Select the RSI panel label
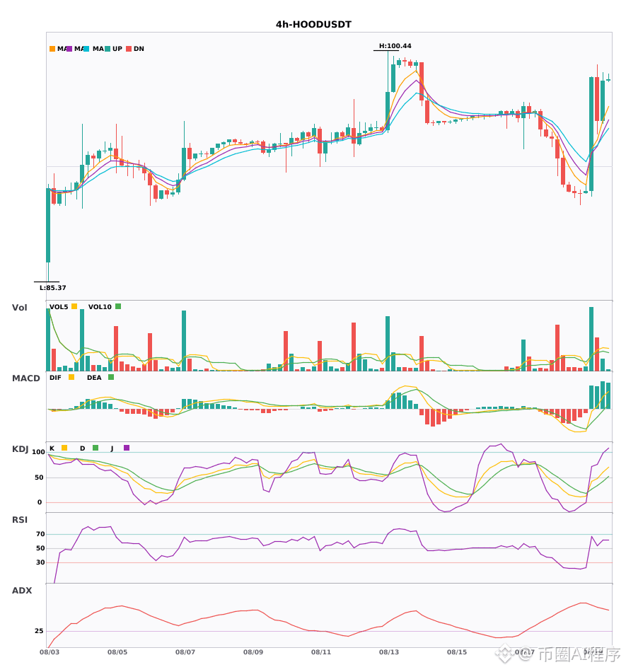Image resolution: width=626 pixels, height=672 pixels. [x=19, y=520]
